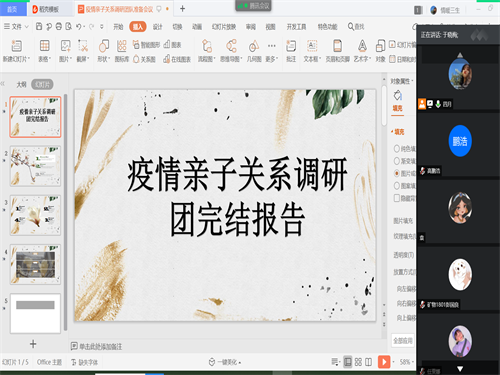The height and width of the screenshot is (375, 500).
Task: Click the 全部应用 button
Action: (x=403, y=341)
